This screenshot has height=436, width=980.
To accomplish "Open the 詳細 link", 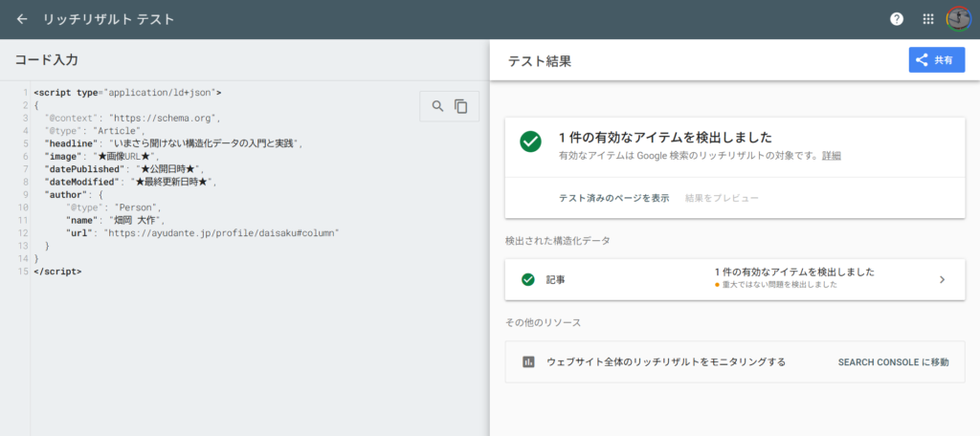I will click(832, 156).
